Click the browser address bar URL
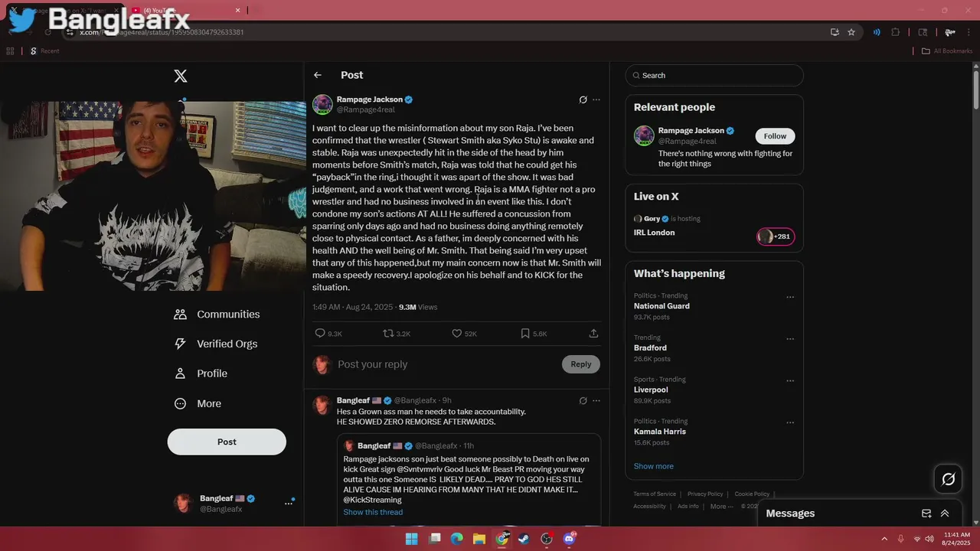The image size is (980, 551). coord(162,32)
